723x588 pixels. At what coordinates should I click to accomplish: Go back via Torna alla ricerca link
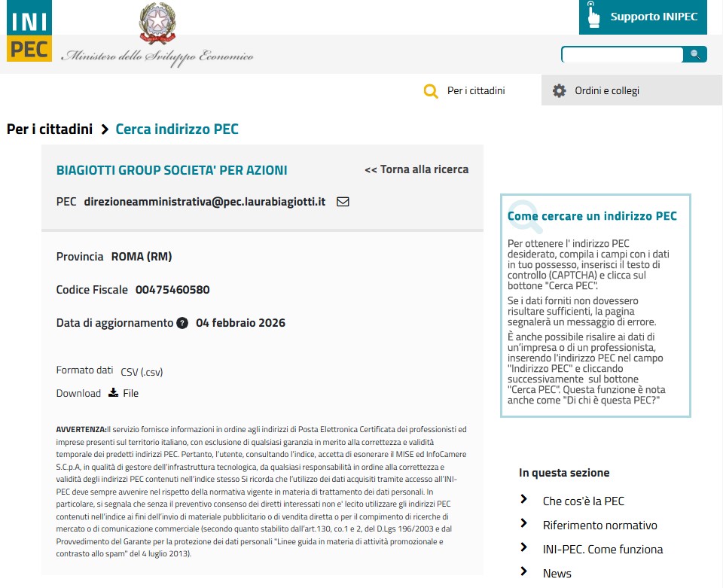pyautogui.click(x=416, y=169)
